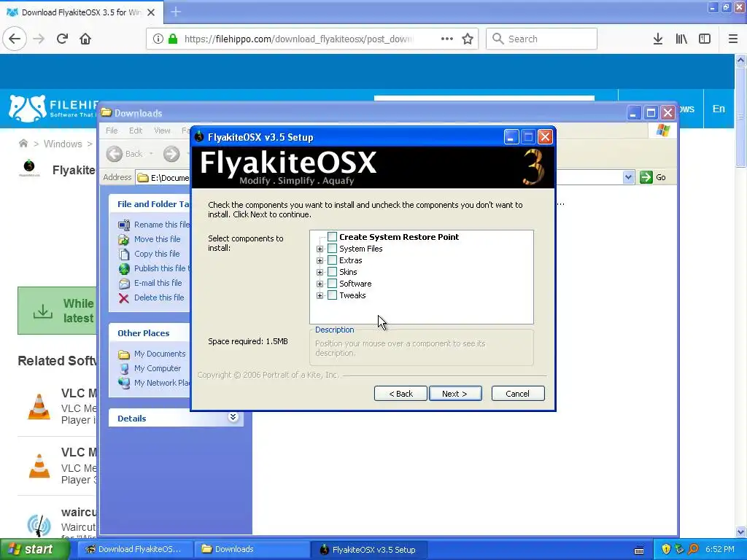
Task: Switch to FlyakiteOSX v3.5 Setup taskbar item
Action: pos(369,549)
